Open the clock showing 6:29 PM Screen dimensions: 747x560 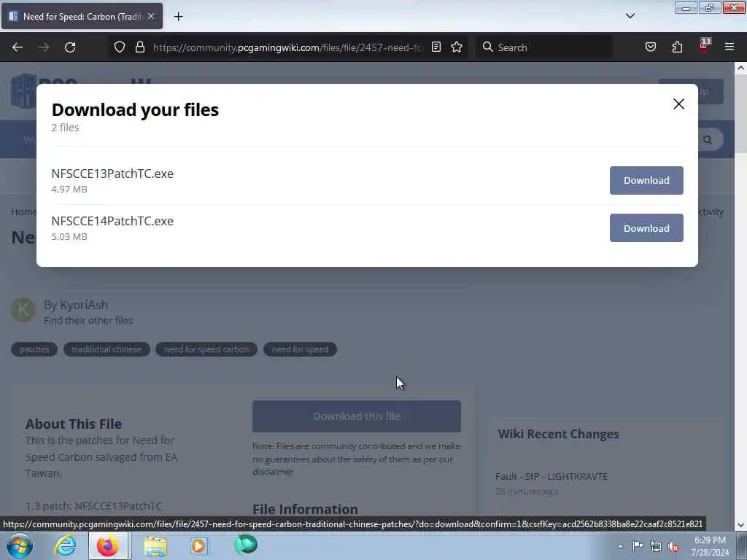[710, 546]
